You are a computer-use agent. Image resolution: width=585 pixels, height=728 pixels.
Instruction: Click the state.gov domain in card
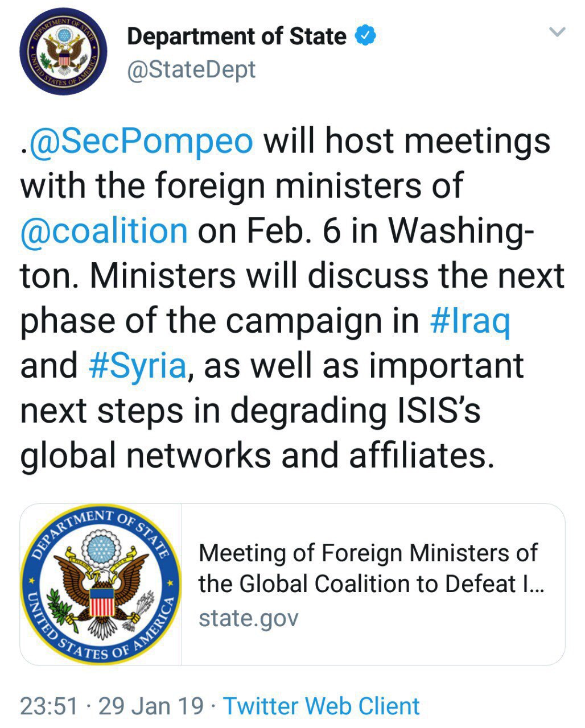point(248,618)
